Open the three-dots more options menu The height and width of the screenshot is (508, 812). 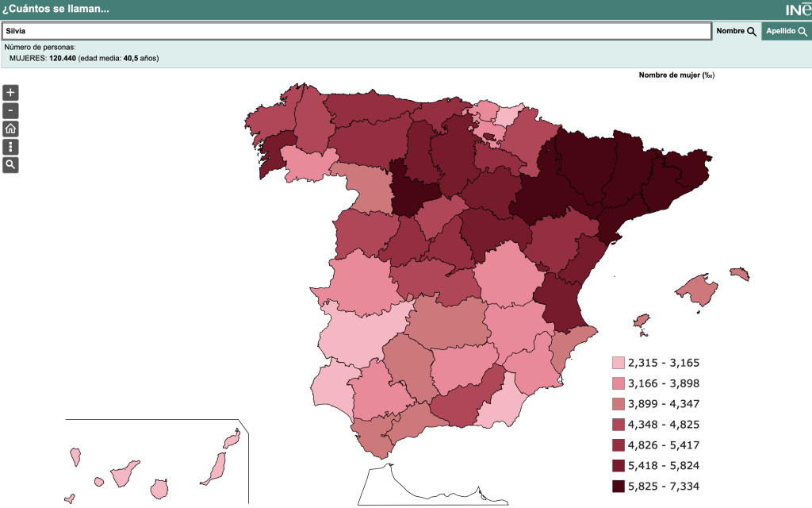pos(10,147)
